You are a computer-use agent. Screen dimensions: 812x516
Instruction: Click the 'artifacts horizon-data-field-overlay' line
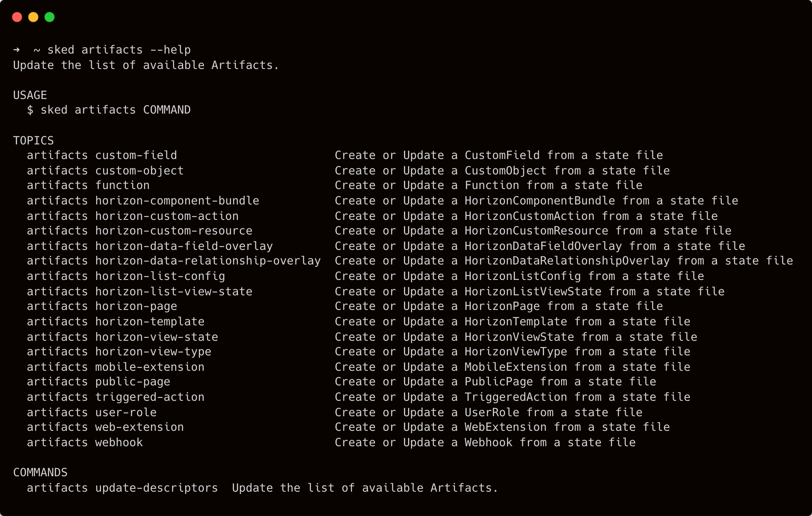point(149,246)
